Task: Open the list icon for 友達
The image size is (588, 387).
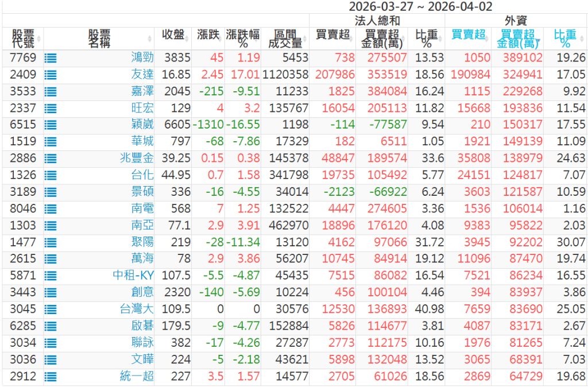Action: tap(50, 75)
